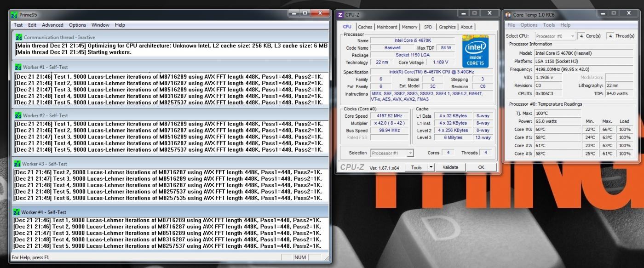Screen dimensions: 644x268
Task: Click the Worker #4 - Self-Test title bar
Action: (171, 212)
